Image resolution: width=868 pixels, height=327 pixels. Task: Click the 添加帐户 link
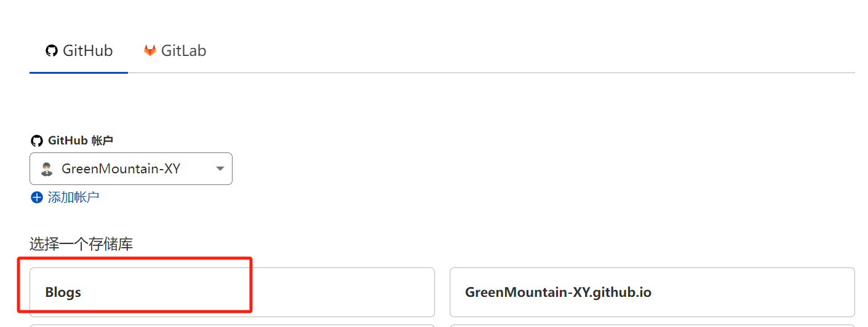tap(73, 197)
